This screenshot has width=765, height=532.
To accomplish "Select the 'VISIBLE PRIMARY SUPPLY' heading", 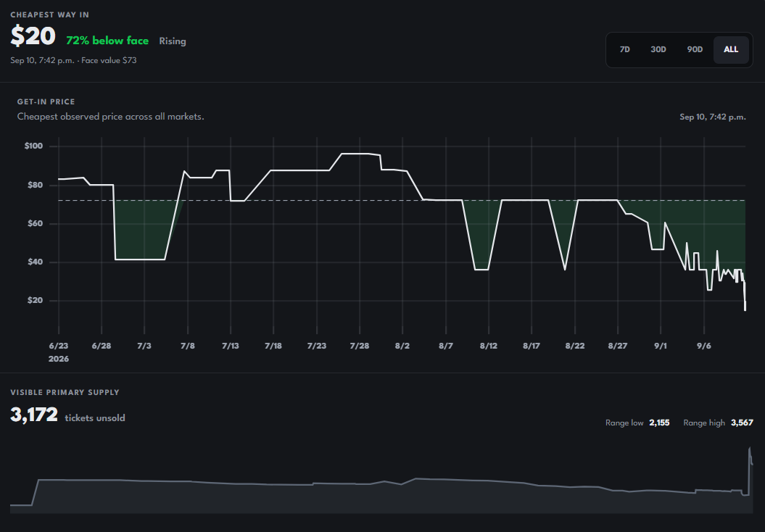I will 65,392.
